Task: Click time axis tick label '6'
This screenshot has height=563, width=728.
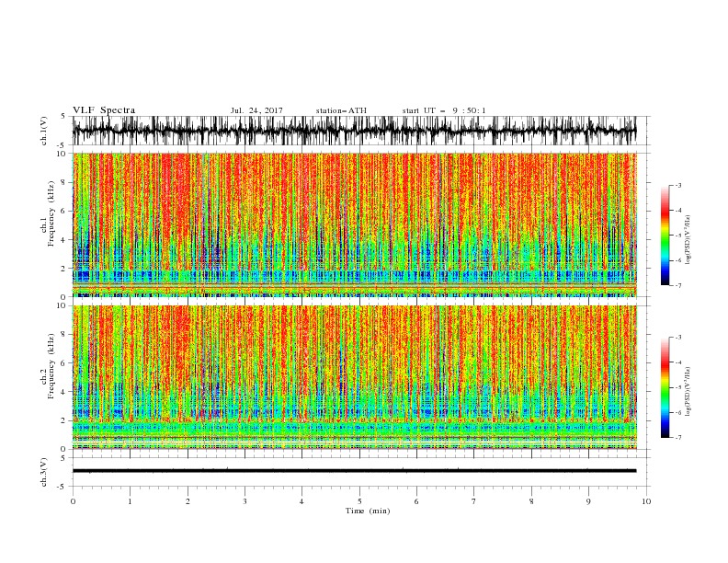Action: pyautogui.click(x=416, y=501)
